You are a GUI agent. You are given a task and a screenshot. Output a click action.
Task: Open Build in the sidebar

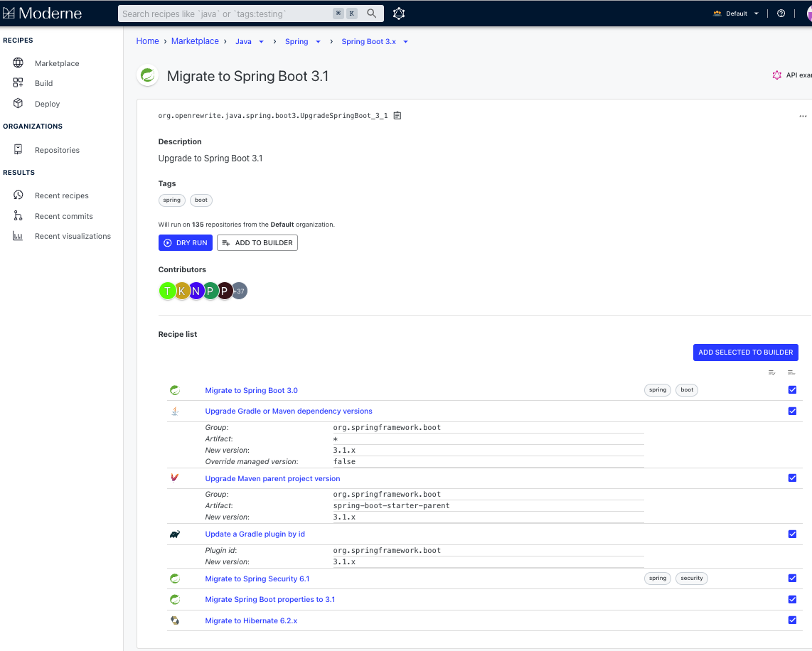pyautogui.click(x=43, y=83)
